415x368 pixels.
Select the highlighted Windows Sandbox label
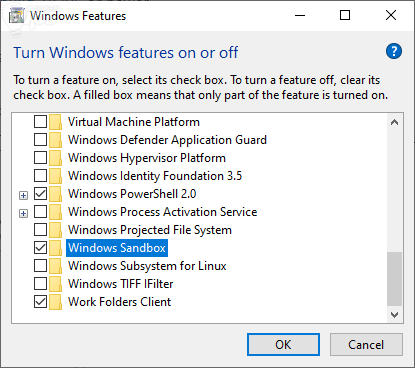tap(117, 248)
